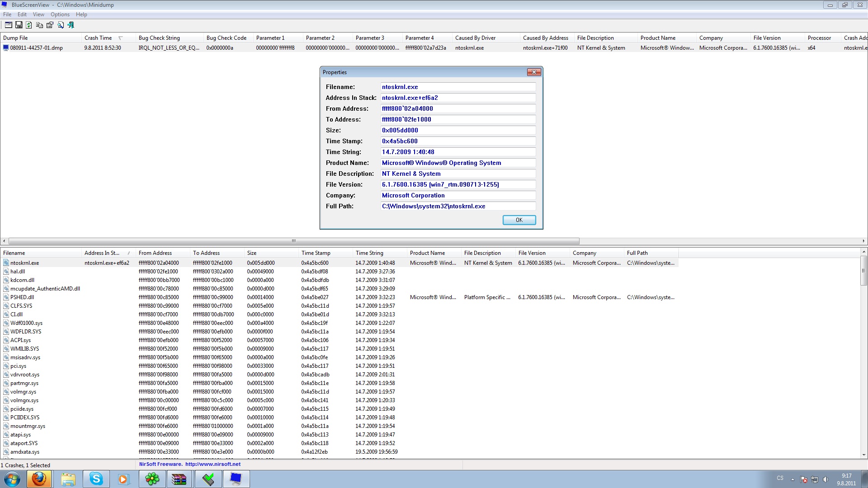Image resolution: width=868 pixels, height=488 pixels.
Task: Sort by Bug Check Code column header
Action: point(226,38)
